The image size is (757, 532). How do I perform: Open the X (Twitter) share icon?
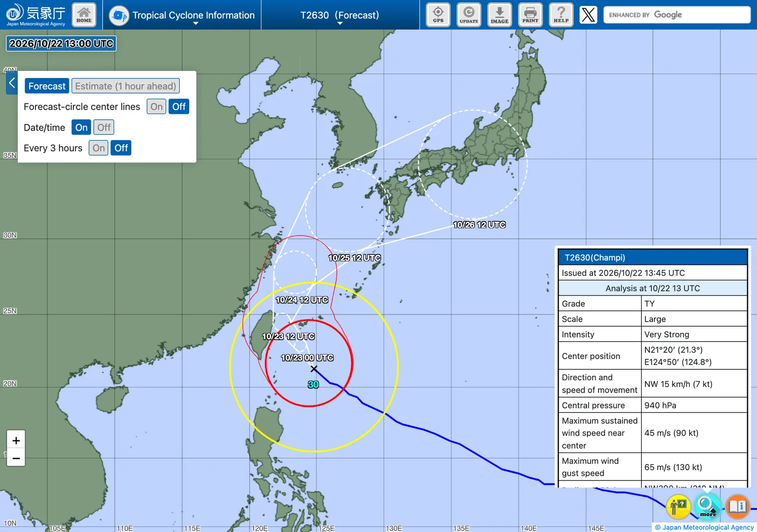pyautogui.click(x=588, y=15)
